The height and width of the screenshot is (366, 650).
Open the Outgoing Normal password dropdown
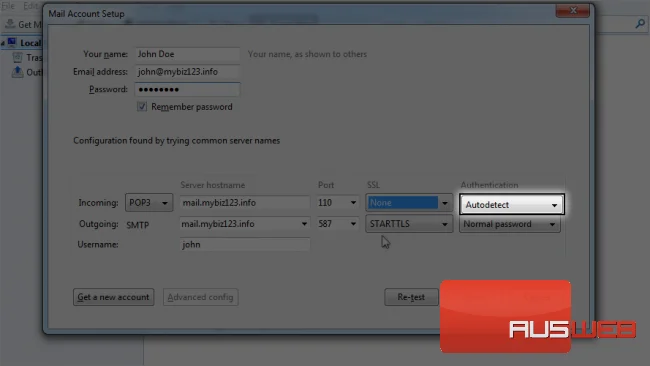(x=510, y=224)
